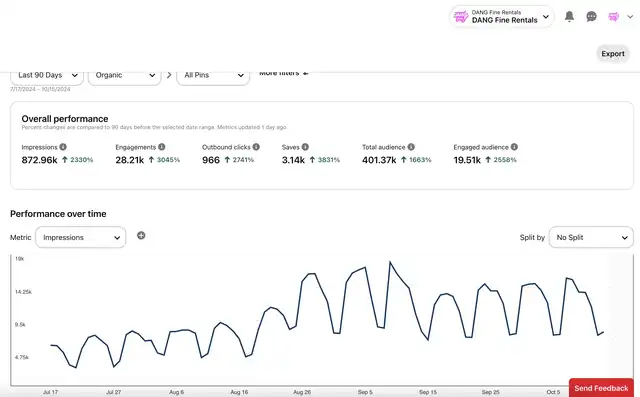The image size is (640, 397).
Task: Click the 3045% engagements change
Action: pyautogui.click(x=168, y=160)
